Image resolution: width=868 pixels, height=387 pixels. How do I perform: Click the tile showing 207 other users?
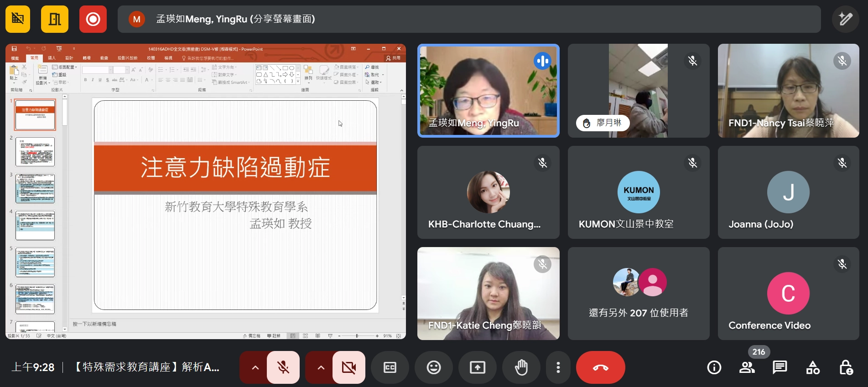pyautogui.click(x=638, y=294)
